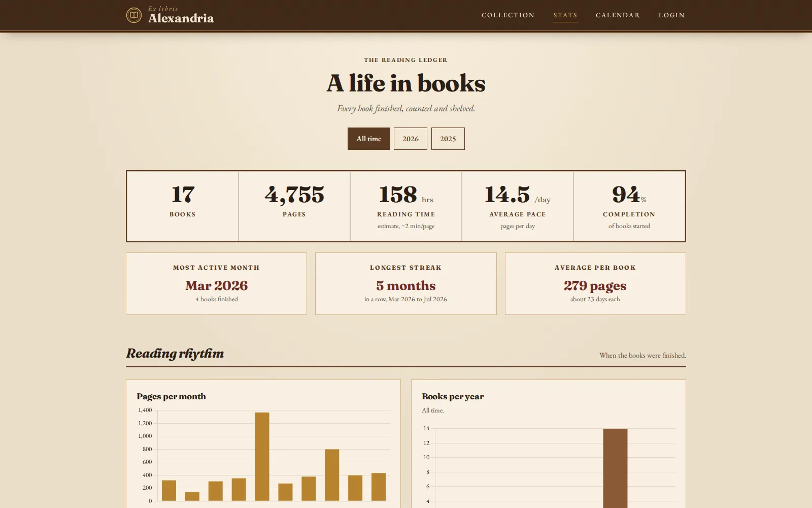The image size is (812, 508).
Task: Click the 'A life in books' heading
Action: (x=406, y=83)
